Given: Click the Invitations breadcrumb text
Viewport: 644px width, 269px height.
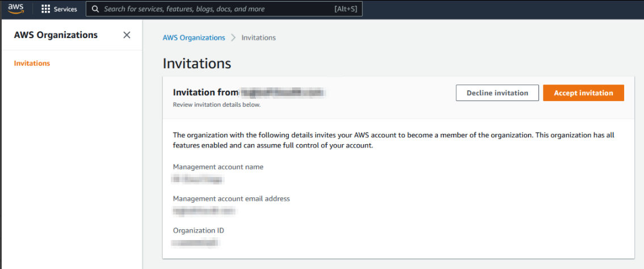Looking at the screenshot, I should 258,37.
